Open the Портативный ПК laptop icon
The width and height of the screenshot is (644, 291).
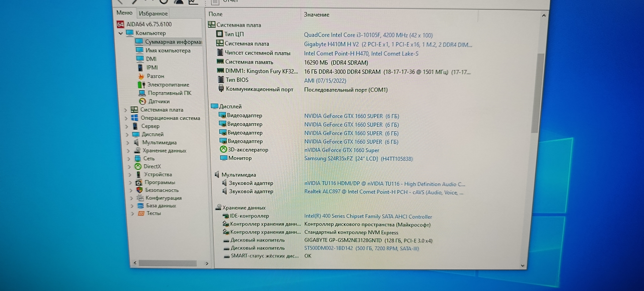[x=142, y=93]
